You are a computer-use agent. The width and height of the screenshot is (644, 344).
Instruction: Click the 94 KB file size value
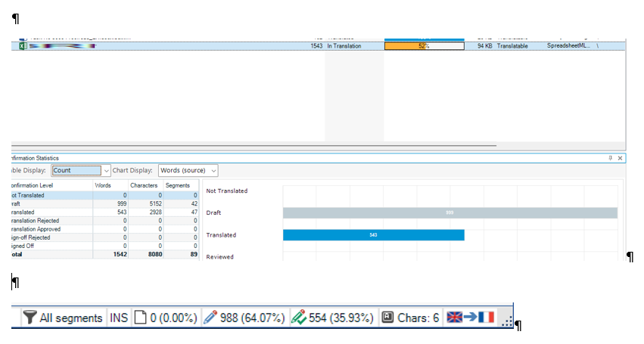(484, 46)
